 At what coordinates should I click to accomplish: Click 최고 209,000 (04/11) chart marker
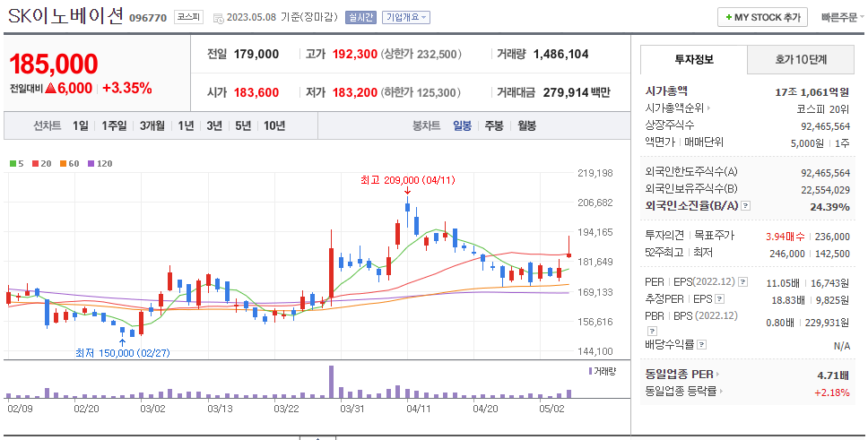(407, 180)
